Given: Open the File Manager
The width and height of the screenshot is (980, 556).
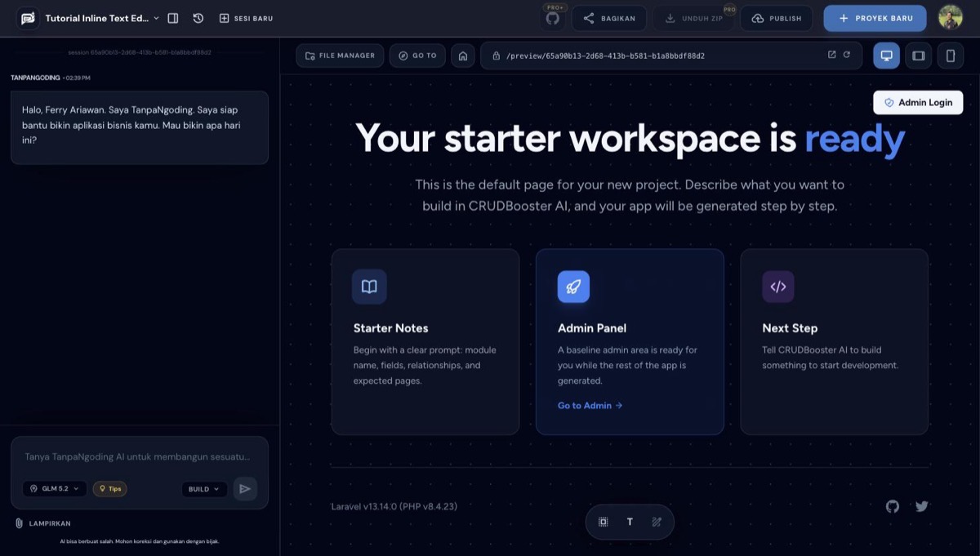Looking at the screenshot, I should click(x=340, y=56).
